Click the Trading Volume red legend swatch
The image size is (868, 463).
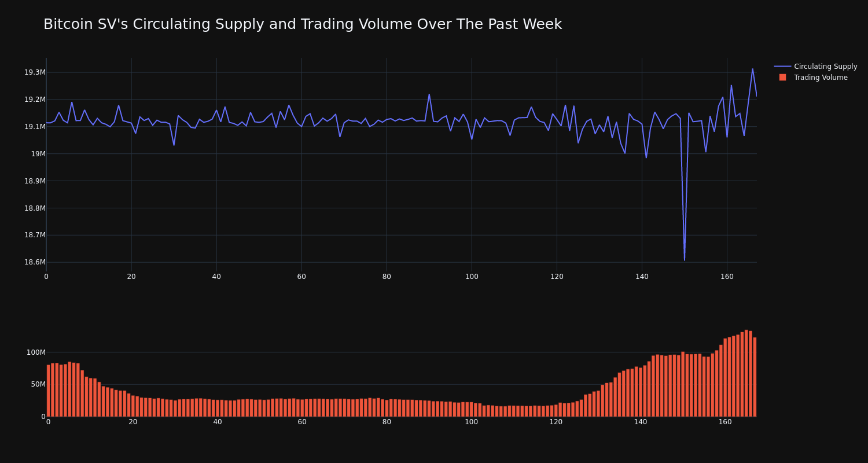pyautogui.click(x=782, y=78)
